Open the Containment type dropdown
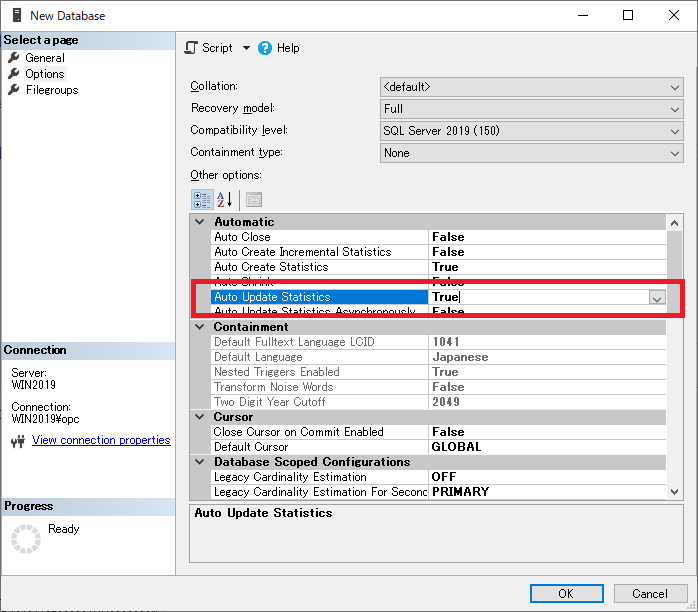The image size is (698, 612). coord(532,153)
